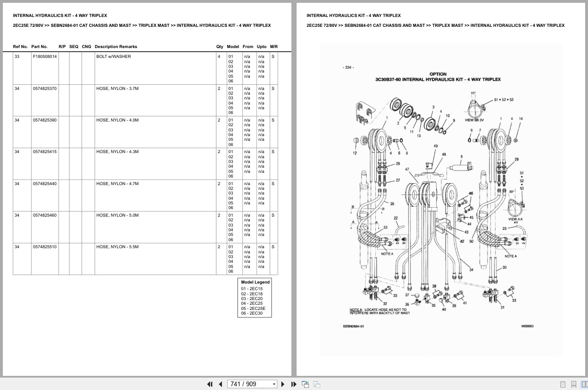Image resolution: width=588 pixels, height=390 pixels.
Task: Select the BOLT w/WASHER description
Action: pos(114,57)
